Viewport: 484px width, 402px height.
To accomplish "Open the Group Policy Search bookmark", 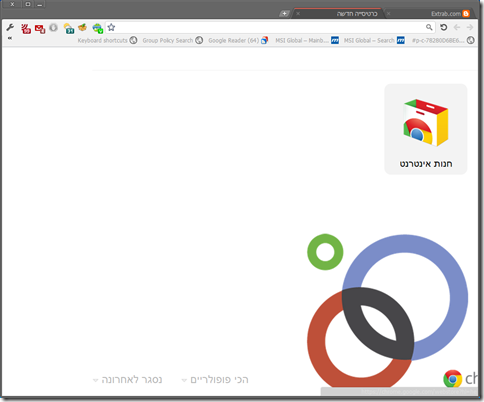I will click(x=173, y=40).
